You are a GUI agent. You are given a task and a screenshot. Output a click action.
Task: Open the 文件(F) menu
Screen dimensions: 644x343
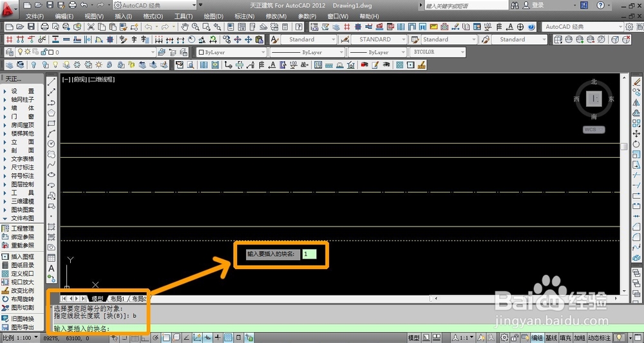(x=35, y=16)
